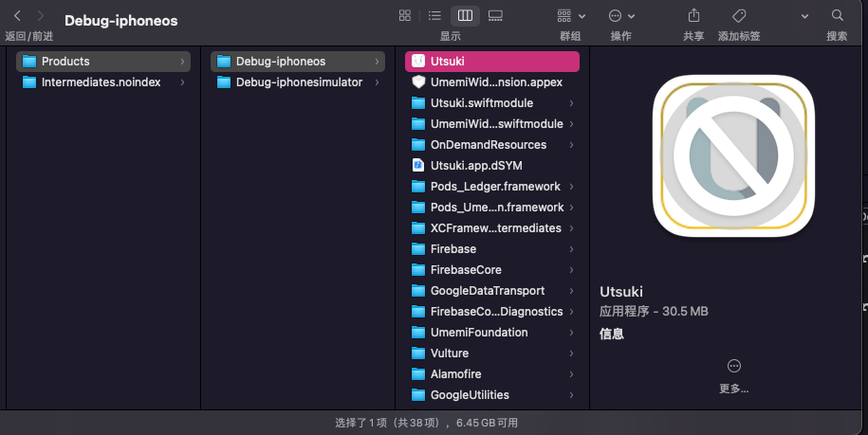This screenshot has height=435, width=868.
Task: Expand Alamofire via its chevron
Action: [571, 374]
